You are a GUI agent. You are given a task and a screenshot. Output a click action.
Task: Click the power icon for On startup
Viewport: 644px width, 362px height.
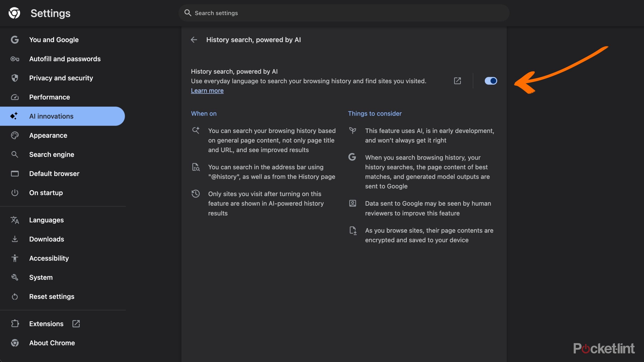point(15,193)
